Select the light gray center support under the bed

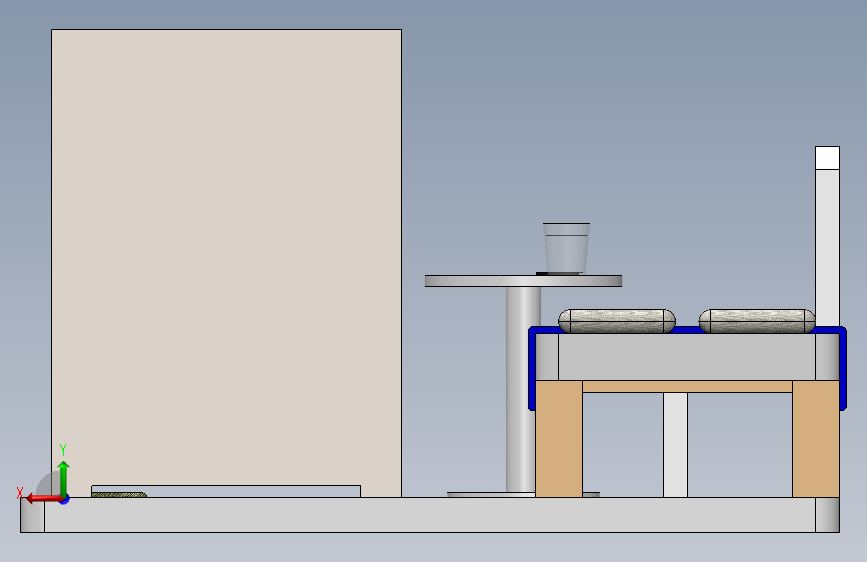[x=675, y=445]
